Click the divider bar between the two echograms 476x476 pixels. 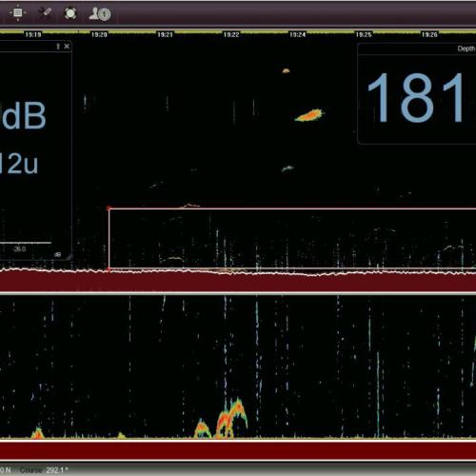tap(238, 293)
